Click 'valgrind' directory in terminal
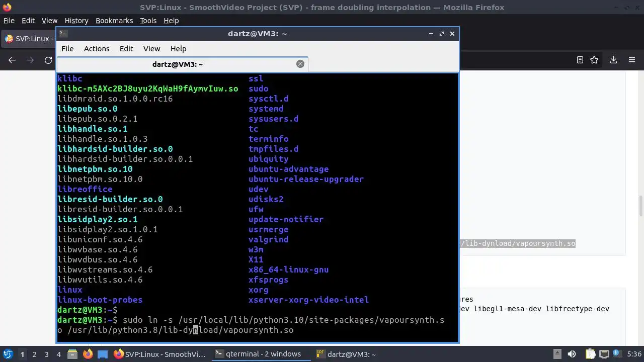 click(268, 239)
